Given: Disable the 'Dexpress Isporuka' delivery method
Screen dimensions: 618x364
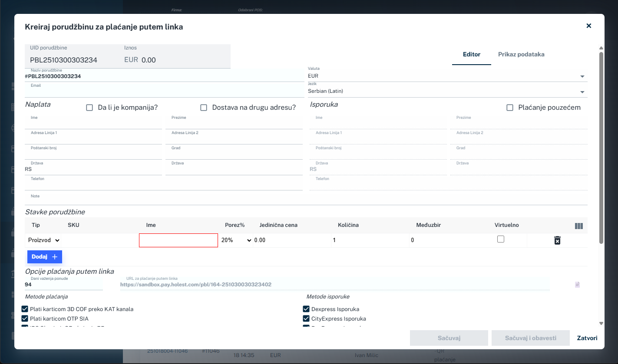Looking at the screenshot, I should pos(306,309).
